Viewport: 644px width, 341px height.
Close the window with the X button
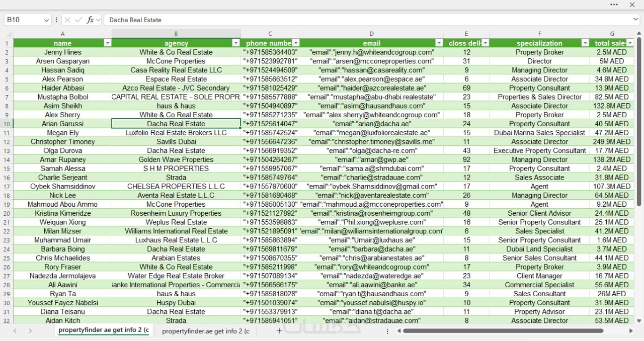pos(632,5)
